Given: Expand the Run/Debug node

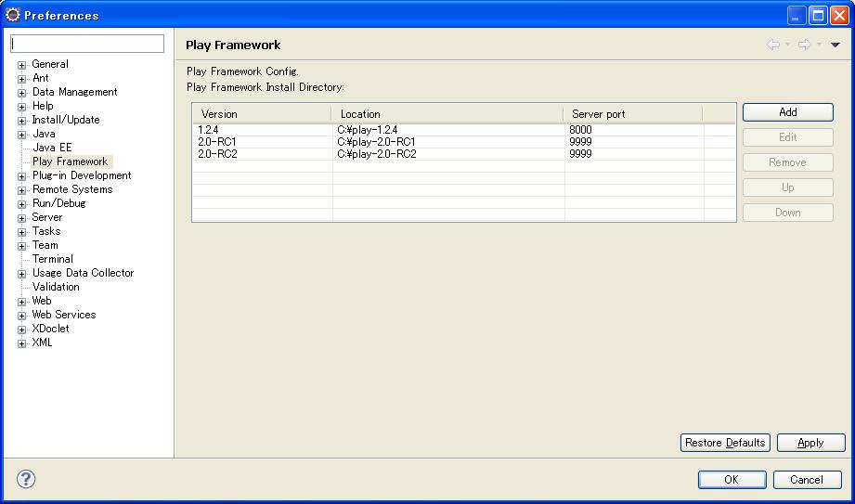Looking at the screenshot, I should (x=21, y=204).
